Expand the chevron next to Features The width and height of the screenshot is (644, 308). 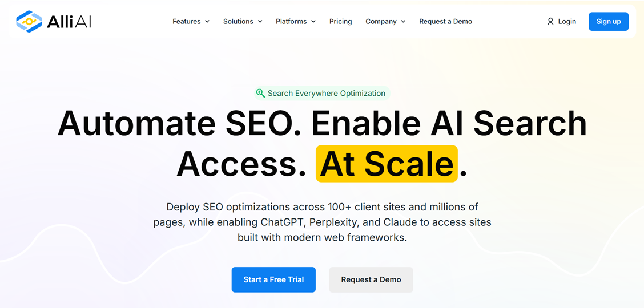click(x=207, y=22)
